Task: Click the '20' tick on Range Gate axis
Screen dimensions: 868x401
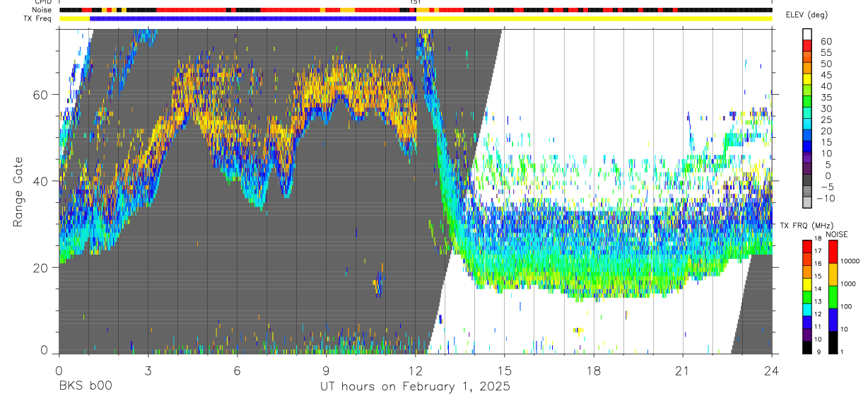Action: click(41, 268)
